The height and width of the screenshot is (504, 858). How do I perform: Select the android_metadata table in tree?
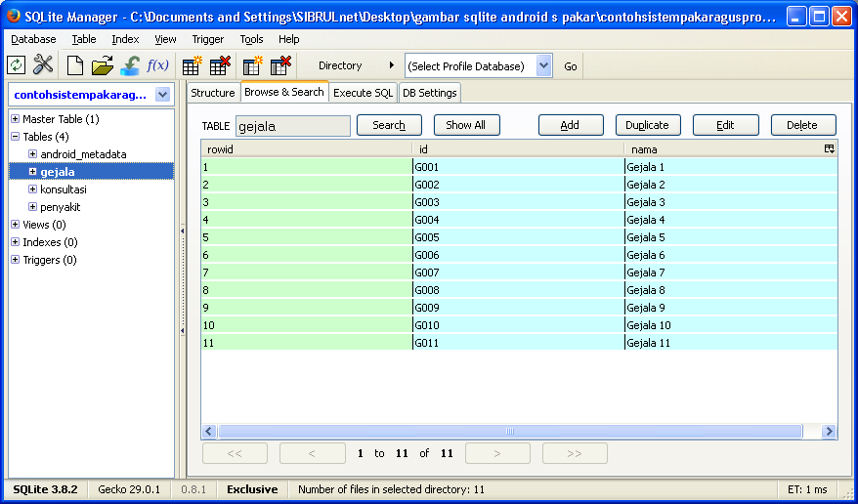[x=83, y=154]
